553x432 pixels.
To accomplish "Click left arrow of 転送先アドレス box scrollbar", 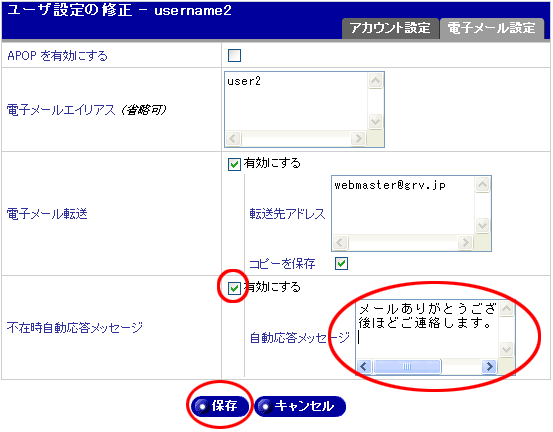I will pyautogui.click(x=340, y=242).
